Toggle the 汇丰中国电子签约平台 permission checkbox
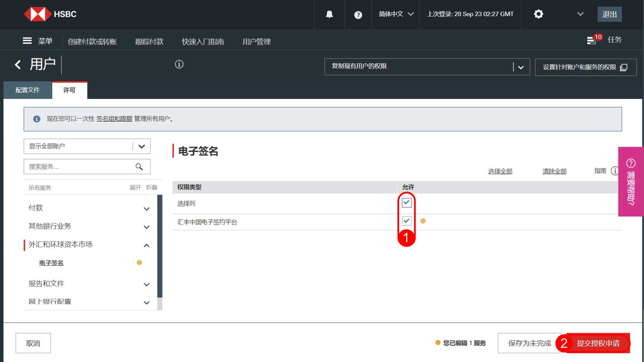This screenshot has height=362, width=644. [x=406, y=221]
